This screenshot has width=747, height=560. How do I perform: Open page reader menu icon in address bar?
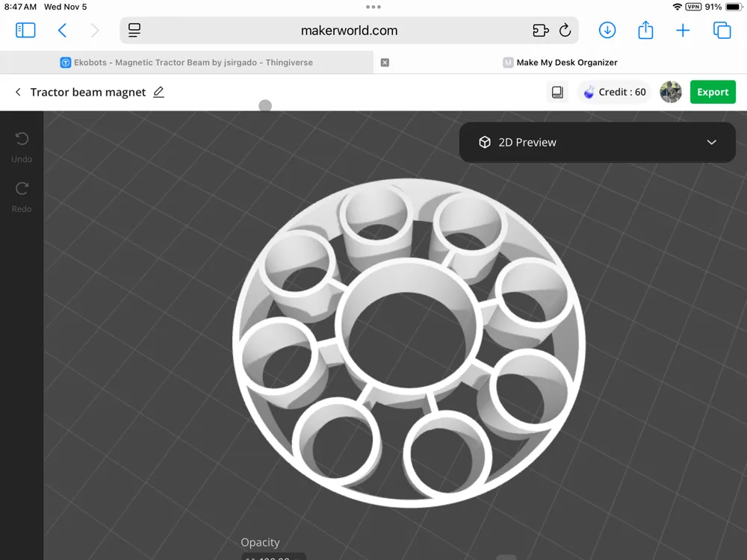click(134, 31)
